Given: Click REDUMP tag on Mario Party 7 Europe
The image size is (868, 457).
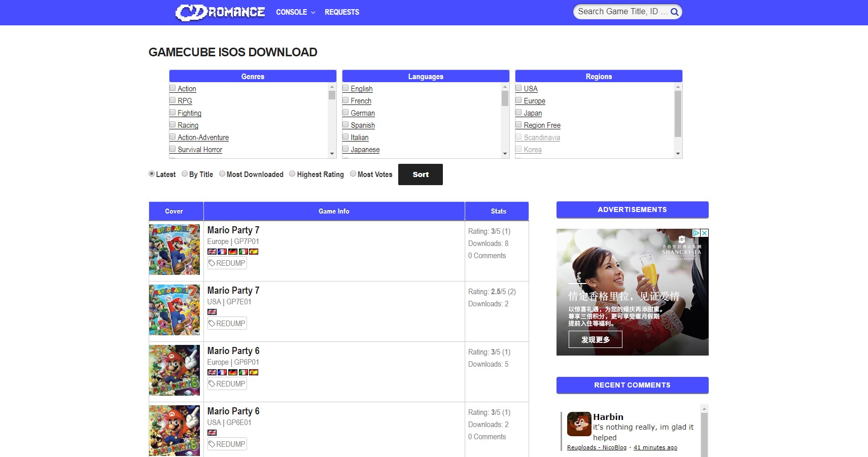Looking at the screenshot, I should click(227, 263).
